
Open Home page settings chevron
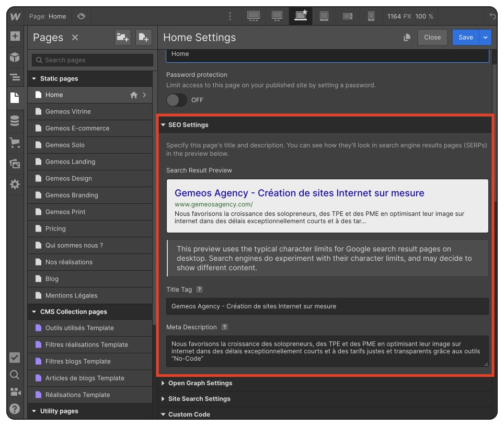(x=144, y=95)
